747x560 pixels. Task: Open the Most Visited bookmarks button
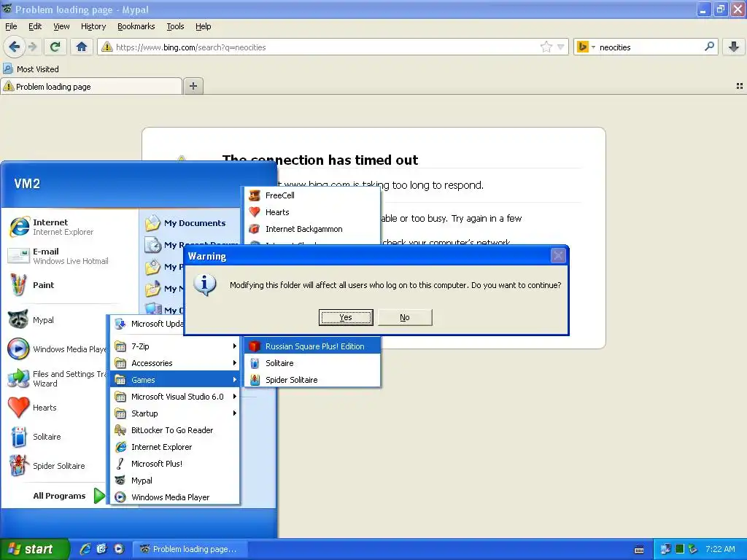click(31, 69)
